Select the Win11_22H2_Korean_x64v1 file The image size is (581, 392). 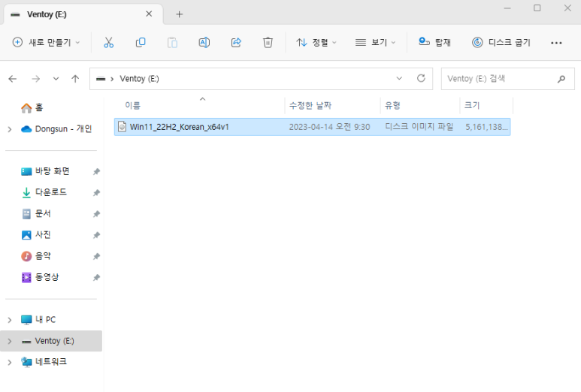point(313,127)
